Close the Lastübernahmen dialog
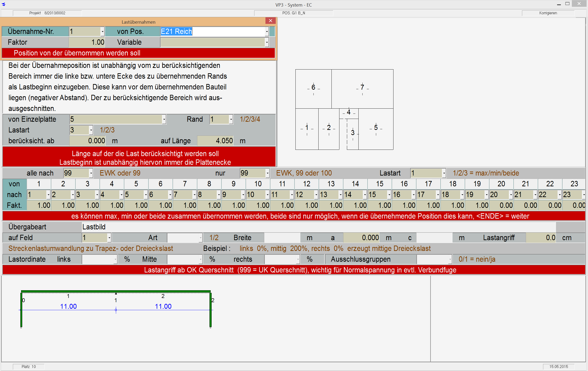This screenshot has height=371, width=588. pyautogui.click(x=270, y=21)
